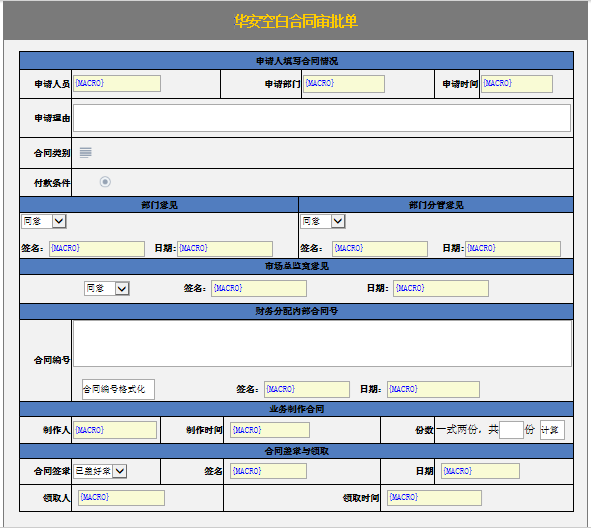Screen dimensions: 591x532
Task: Click the 市场总监意见 签名 field
Action: tap(259, 288)
